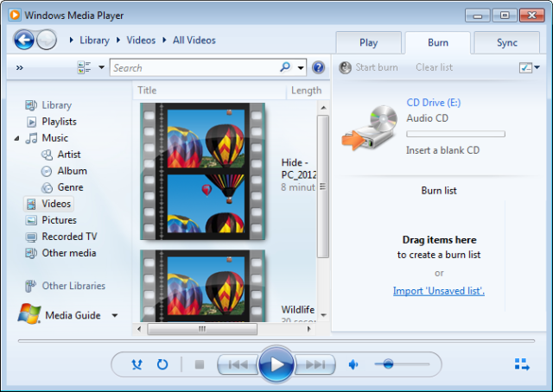Click the seek bar track
This screenshot has height=392, width=553.
pos(276,341)
